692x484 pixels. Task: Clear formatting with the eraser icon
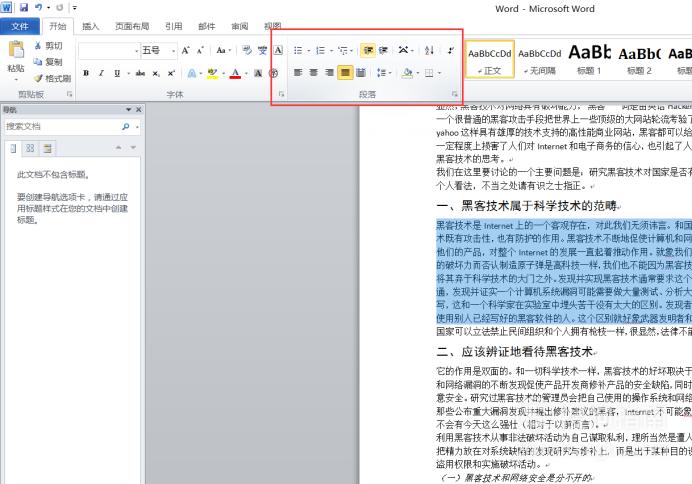(x=247, y=50)
